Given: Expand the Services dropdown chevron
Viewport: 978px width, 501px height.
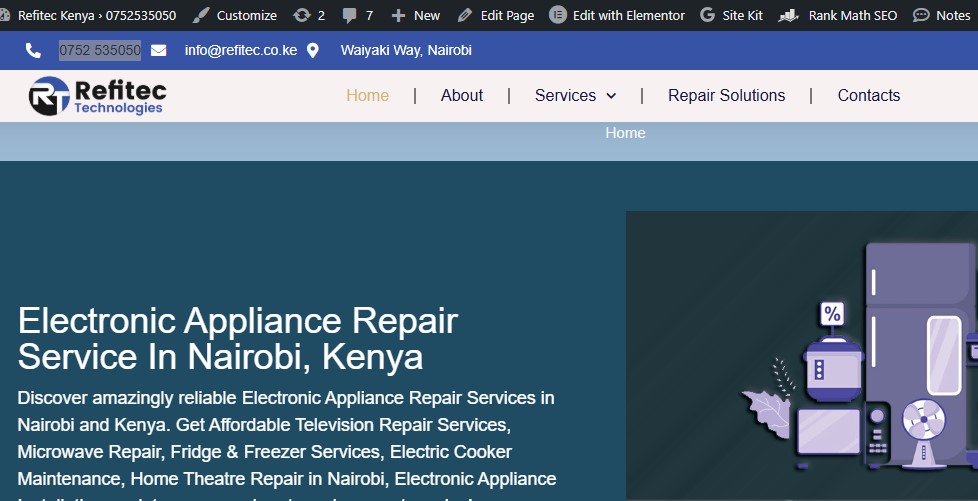Looking at the screenshot, I should (611, 96).
